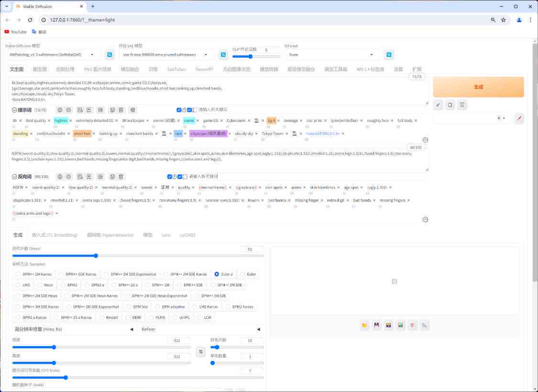Screen dimensions: 538x392
Task: Remove the 'NSFW' negative tag
Action: pos(26,187)
